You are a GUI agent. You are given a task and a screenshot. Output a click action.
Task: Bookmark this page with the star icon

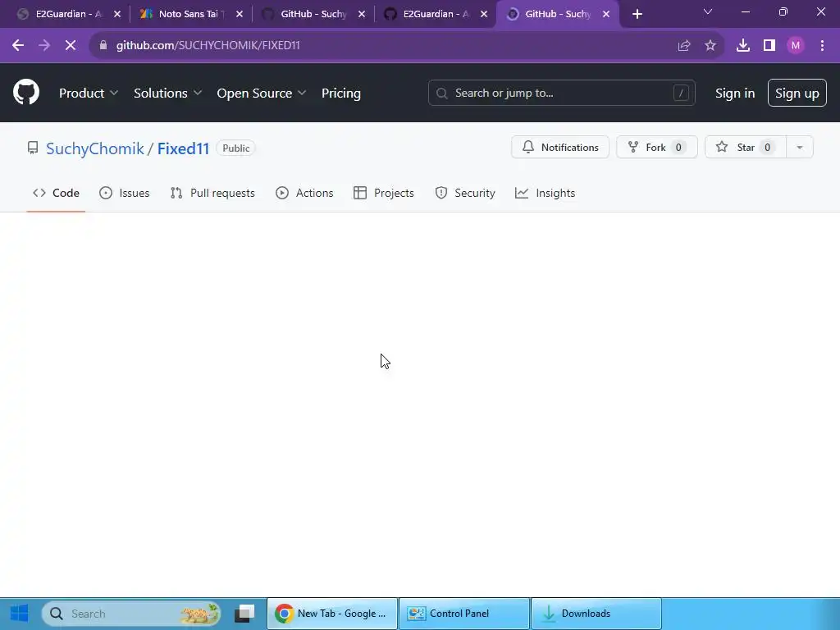(710, 46)
